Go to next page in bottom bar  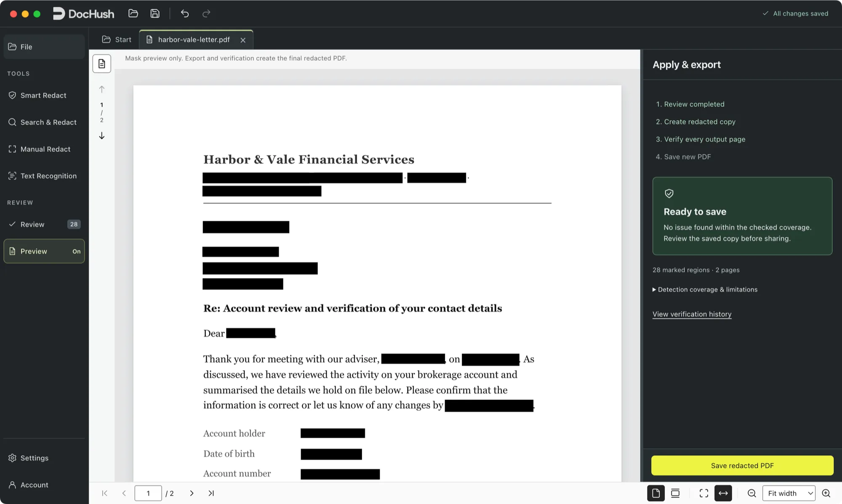(192, 493)
